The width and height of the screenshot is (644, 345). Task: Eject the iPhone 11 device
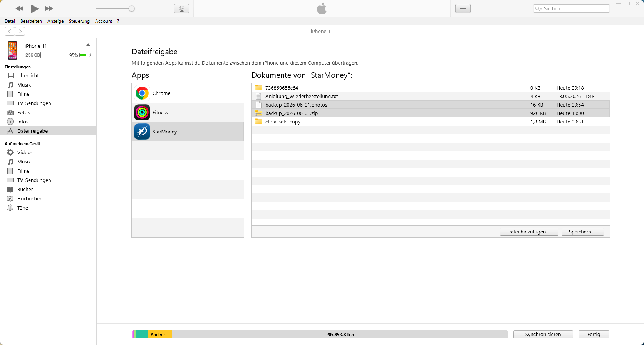(x=88, y=45)
